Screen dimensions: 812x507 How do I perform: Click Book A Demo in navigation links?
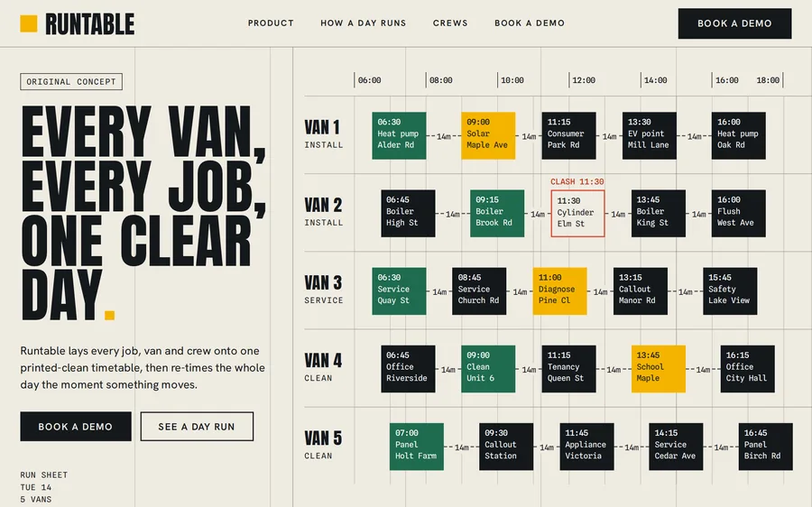pos(530,23)
